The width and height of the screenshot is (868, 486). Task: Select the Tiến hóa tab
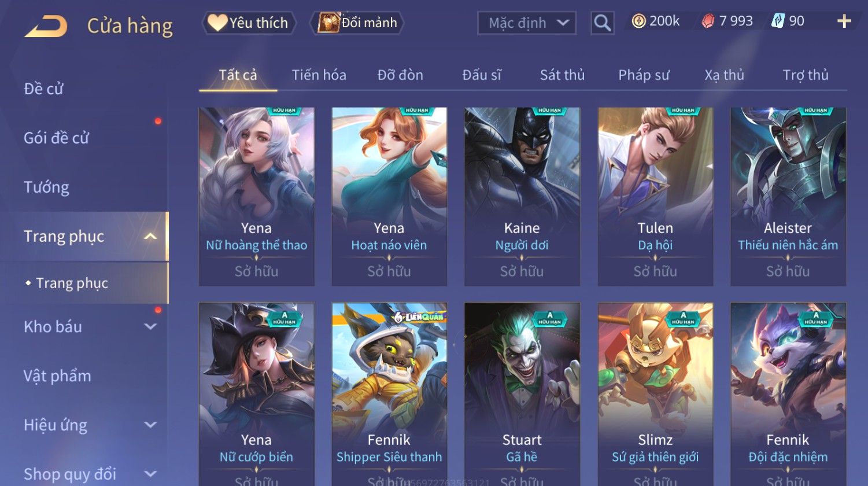[319, 75]
